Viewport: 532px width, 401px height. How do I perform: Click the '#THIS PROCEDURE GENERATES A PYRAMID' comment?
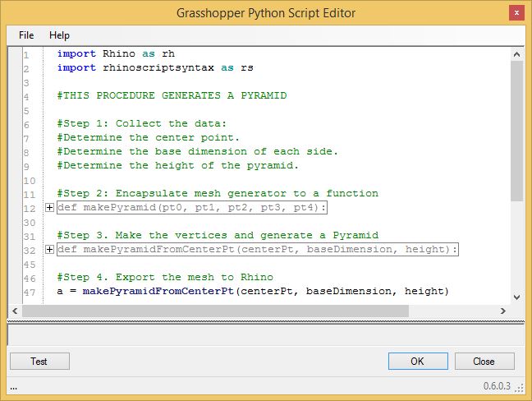point(172,95)
